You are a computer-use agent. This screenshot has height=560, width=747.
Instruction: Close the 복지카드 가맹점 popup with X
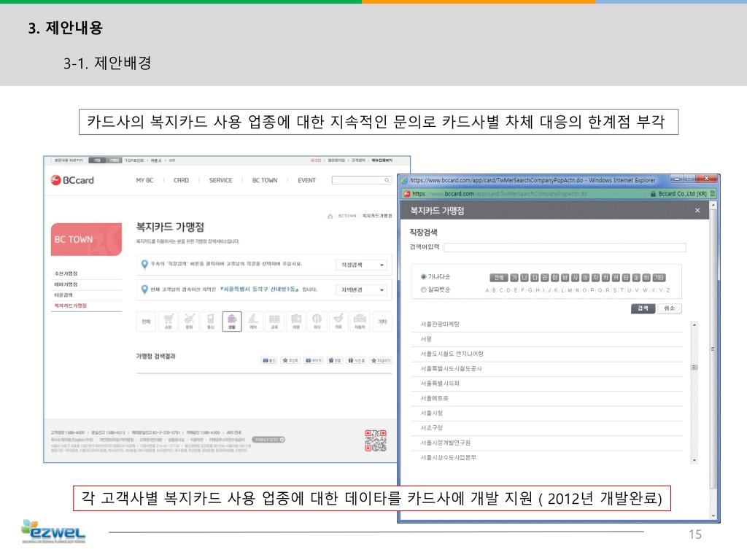[697, 211]
